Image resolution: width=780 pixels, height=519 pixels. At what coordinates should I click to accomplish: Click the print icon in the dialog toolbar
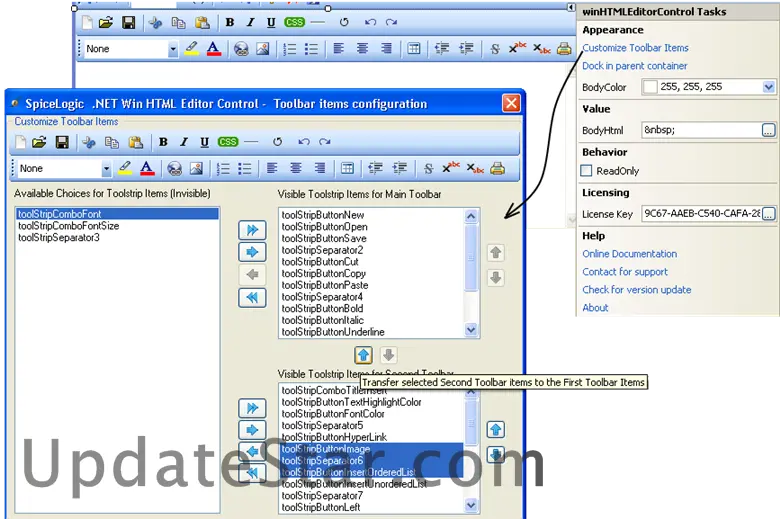tap(497, 169)
